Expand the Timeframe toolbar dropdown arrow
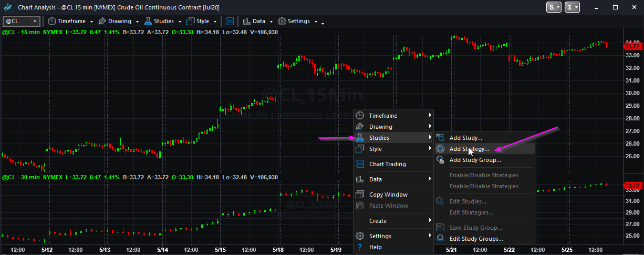Viewport: 644px width, 255px height. (91, 22)
